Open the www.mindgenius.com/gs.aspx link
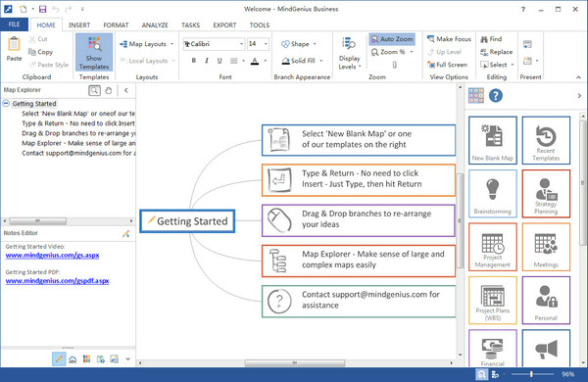This screenshot has height=382, width=588. click(52, 256)
